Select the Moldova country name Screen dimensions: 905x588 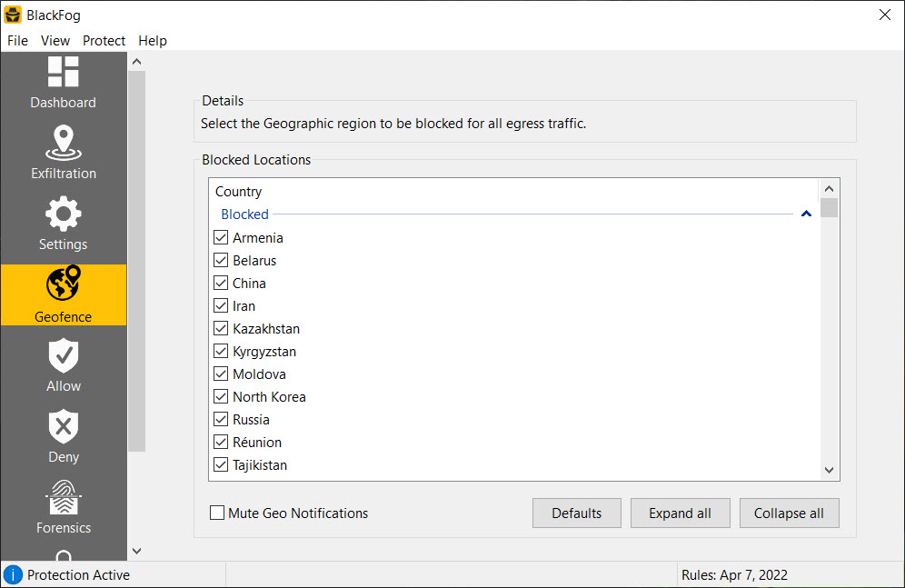point(259,374)
